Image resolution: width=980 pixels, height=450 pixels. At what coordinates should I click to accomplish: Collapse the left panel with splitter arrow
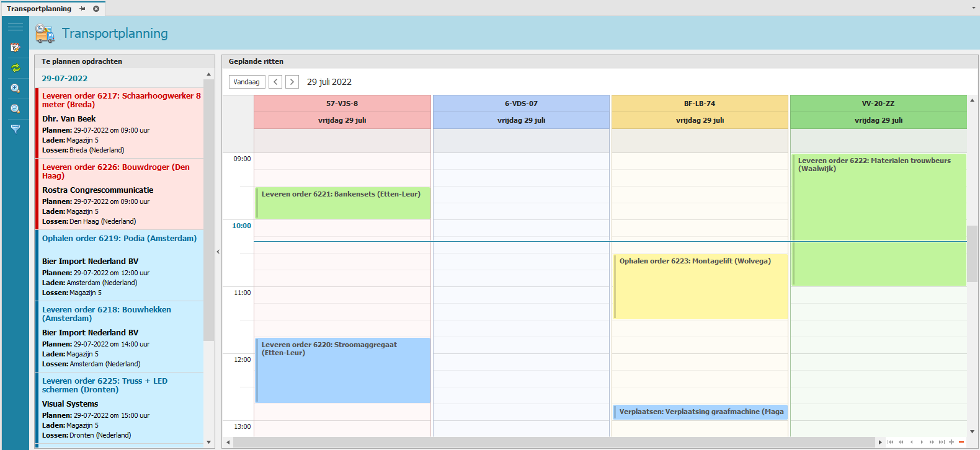tap(218, 252)
